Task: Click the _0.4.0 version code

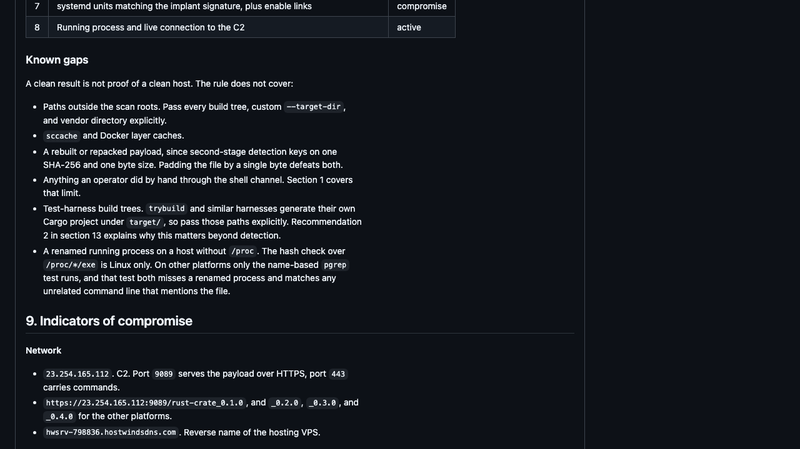Action: pyautogui.click(x=59, y=416)
